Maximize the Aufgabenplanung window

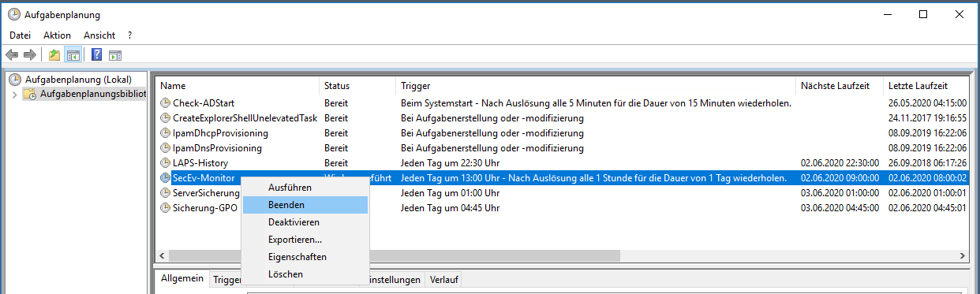click(923, 15)
